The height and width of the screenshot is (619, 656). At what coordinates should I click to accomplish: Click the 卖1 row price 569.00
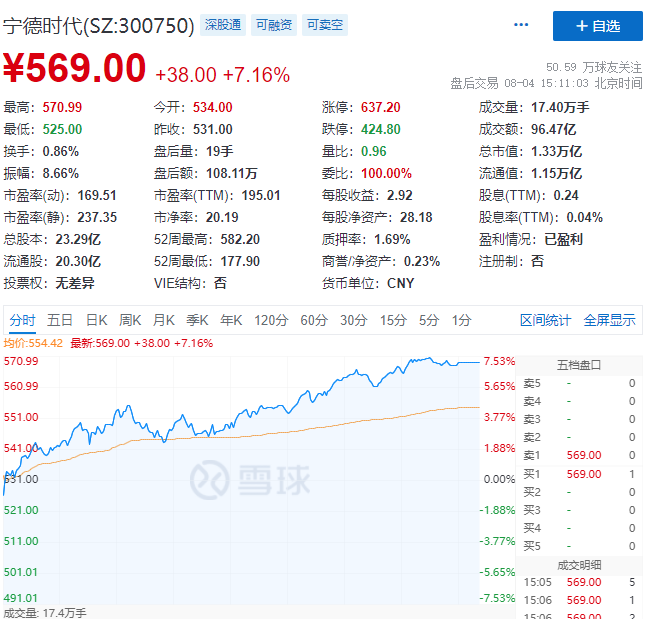click(x=584, y=455)
